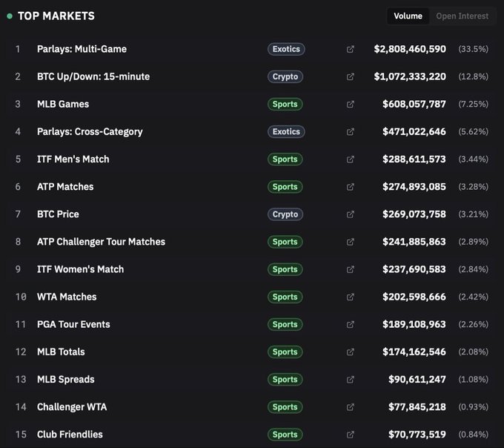This screenshot has height=448, width=504.
Task: Select the ITF Women's Match market name
Action: point(80,269)
